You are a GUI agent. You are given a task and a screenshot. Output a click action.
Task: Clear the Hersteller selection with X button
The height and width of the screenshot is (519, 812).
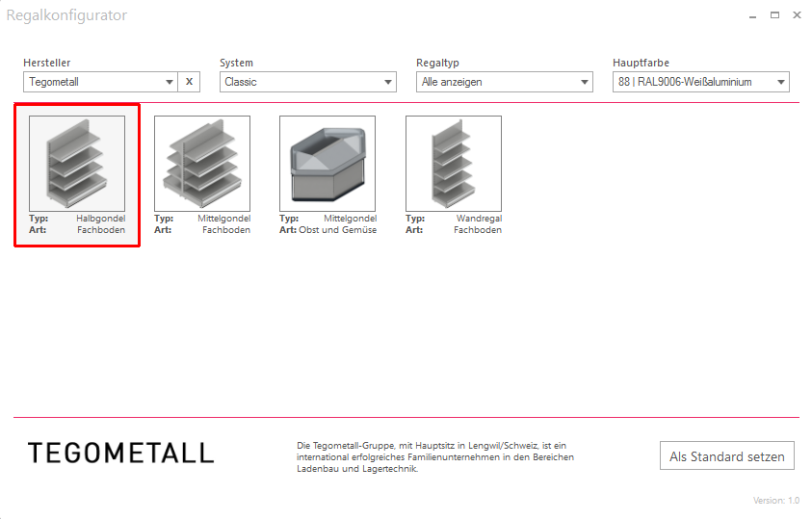tap(189, 82)
